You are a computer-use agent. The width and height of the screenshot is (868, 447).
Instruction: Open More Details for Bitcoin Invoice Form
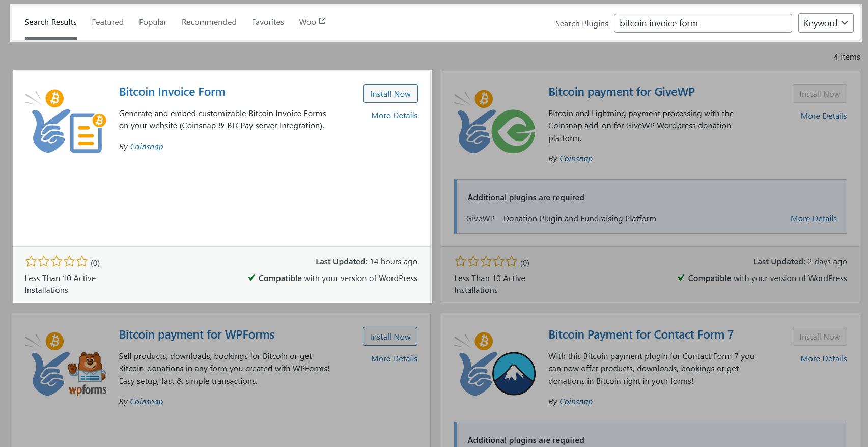click(x=394, y=116)
